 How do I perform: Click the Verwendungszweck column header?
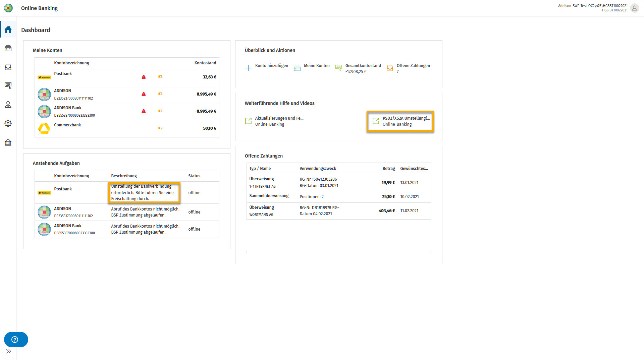[x=318, y=169]
